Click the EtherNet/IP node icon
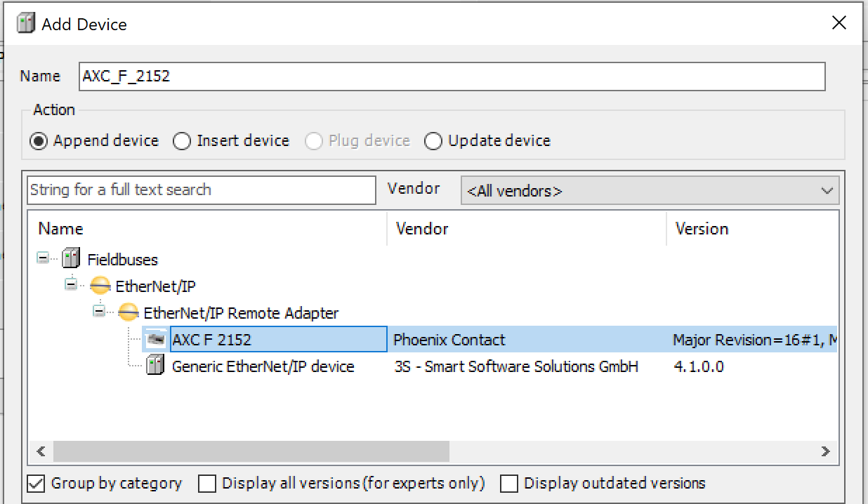868x504 pixels. pos(100,286)
